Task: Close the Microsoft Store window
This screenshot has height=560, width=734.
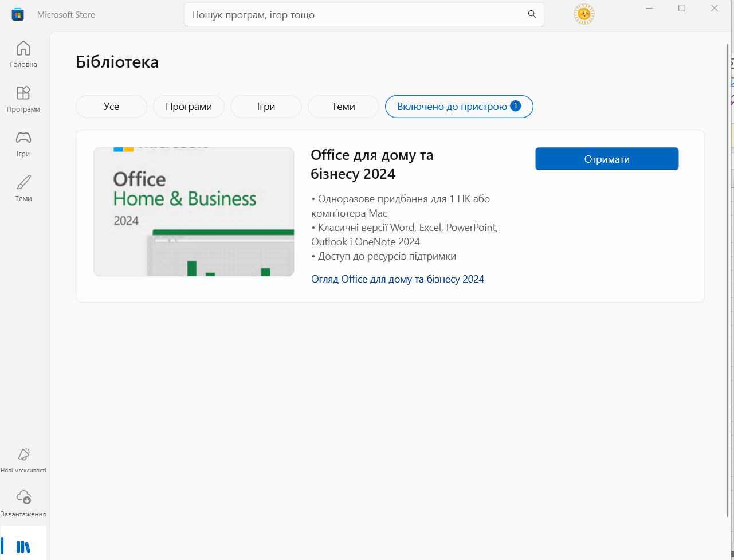Action: coord(715,8)
